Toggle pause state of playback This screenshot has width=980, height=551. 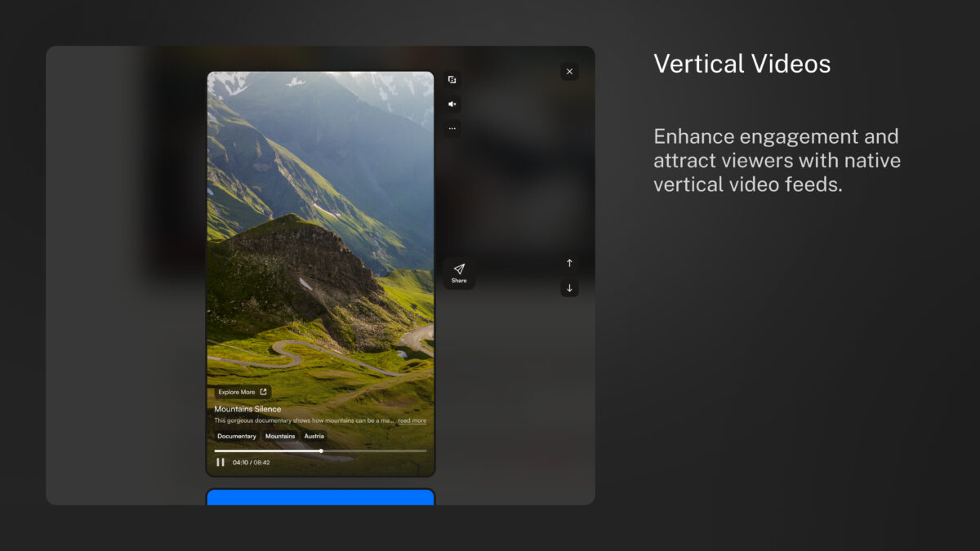pyautogui.click(x=220, y=462)
